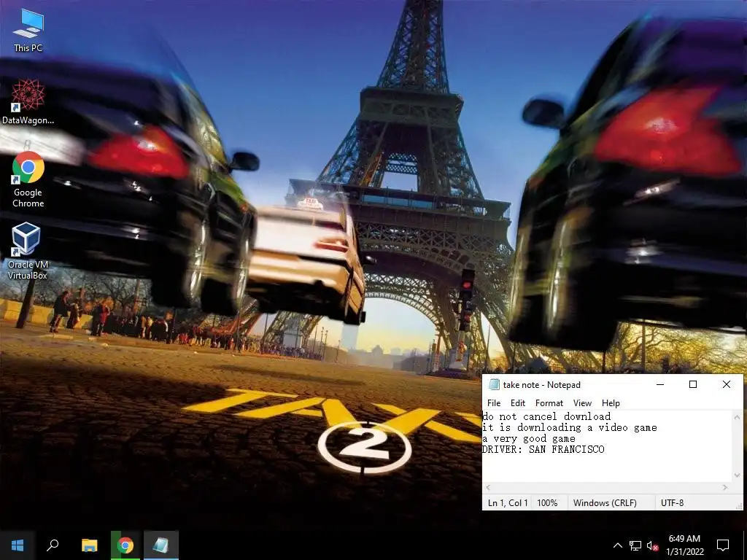Click line 'do not cancel download'
747x560 pixels.
[x=547, y=416]
